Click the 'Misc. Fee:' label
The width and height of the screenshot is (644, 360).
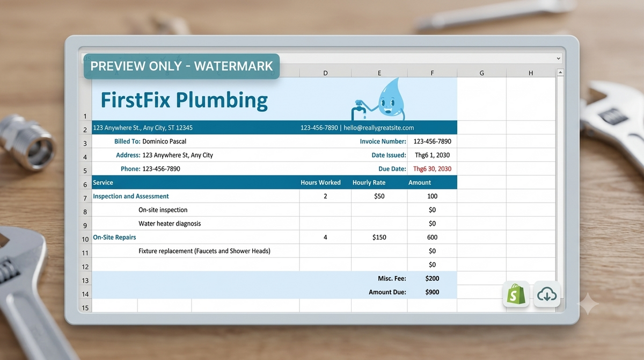pos(392,278)
